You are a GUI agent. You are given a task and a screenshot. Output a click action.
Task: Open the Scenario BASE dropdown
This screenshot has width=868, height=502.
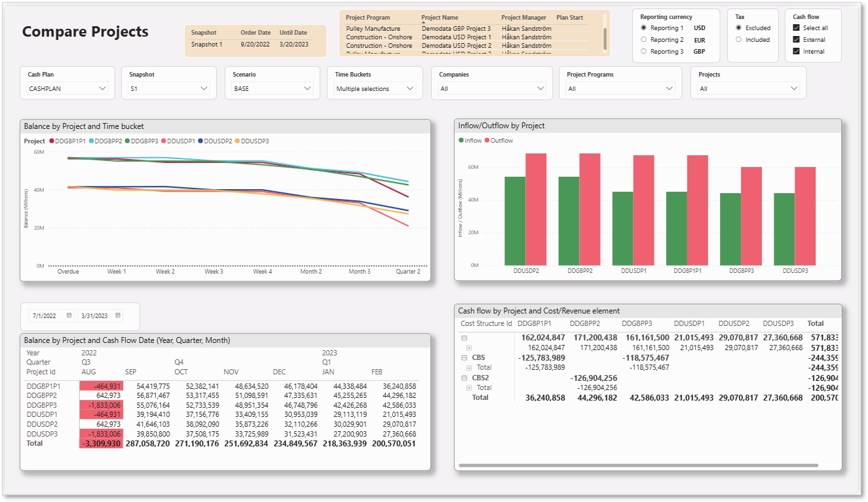273,88
